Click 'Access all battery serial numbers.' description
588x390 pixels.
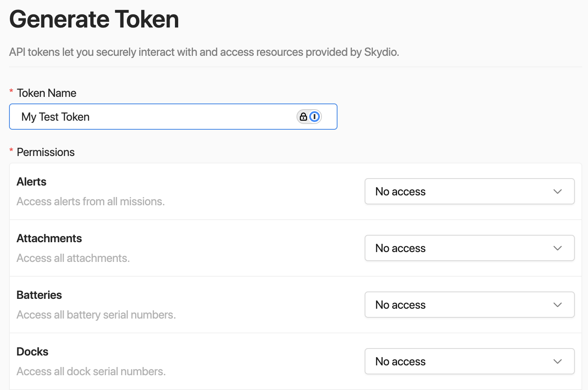point(96,315)
